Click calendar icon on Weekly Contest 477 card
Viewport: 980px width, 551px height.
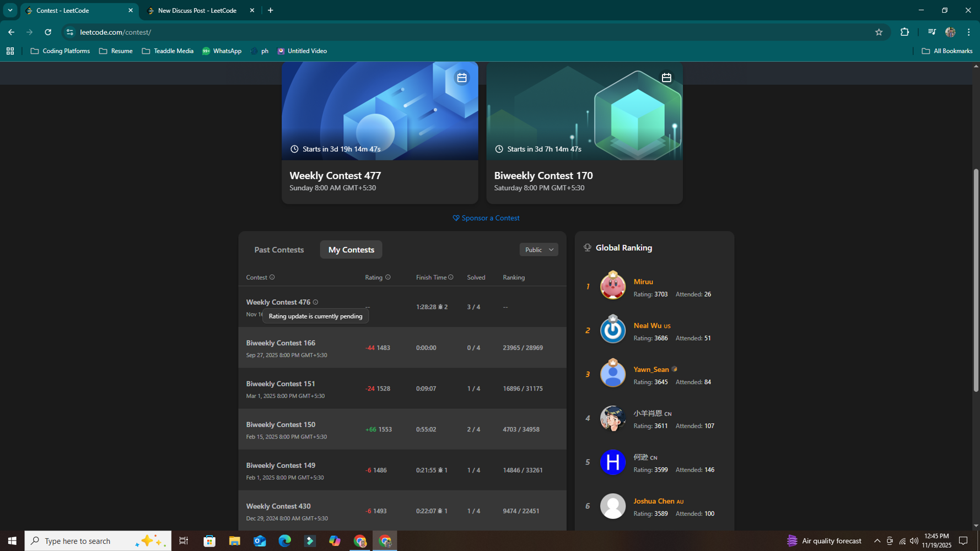(461, 78)
